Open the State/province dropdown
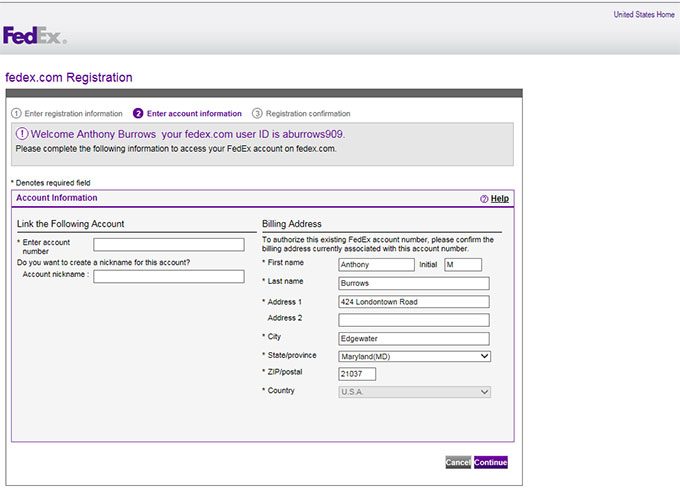 [x=414, y=356]
